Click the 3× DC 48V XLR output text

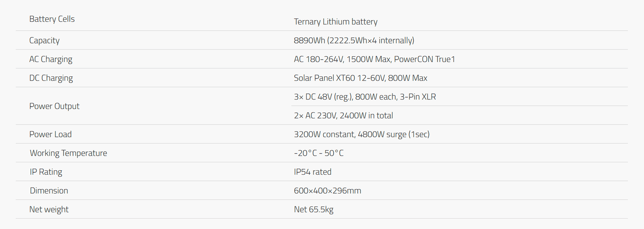coord(365,97)
